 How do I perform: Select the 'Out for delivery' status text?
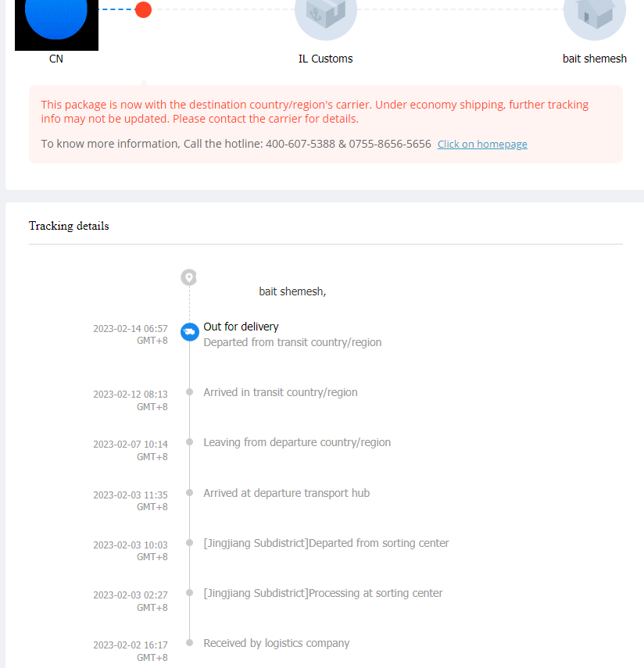tap(241, 327)
